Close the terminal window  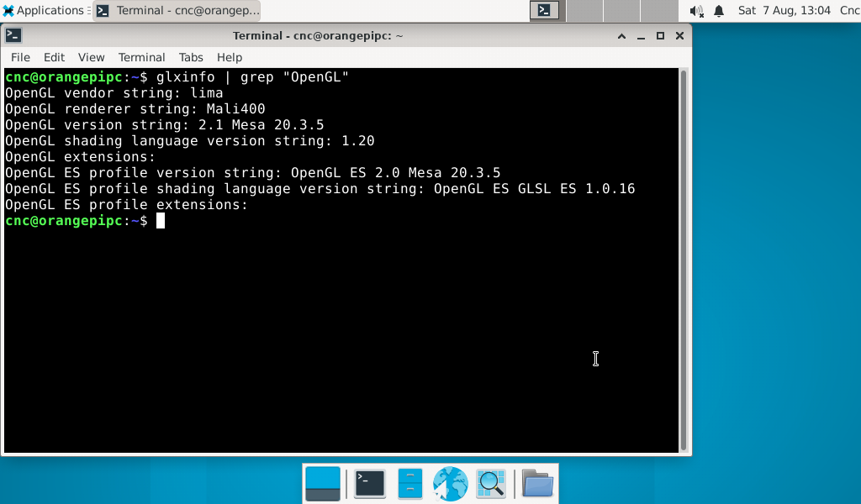click(x=679, y=36)
